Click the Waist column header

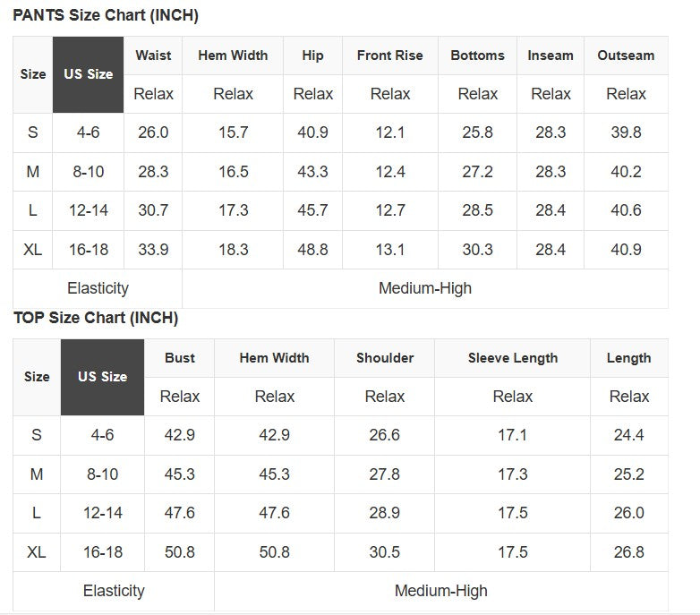(153, 56)
